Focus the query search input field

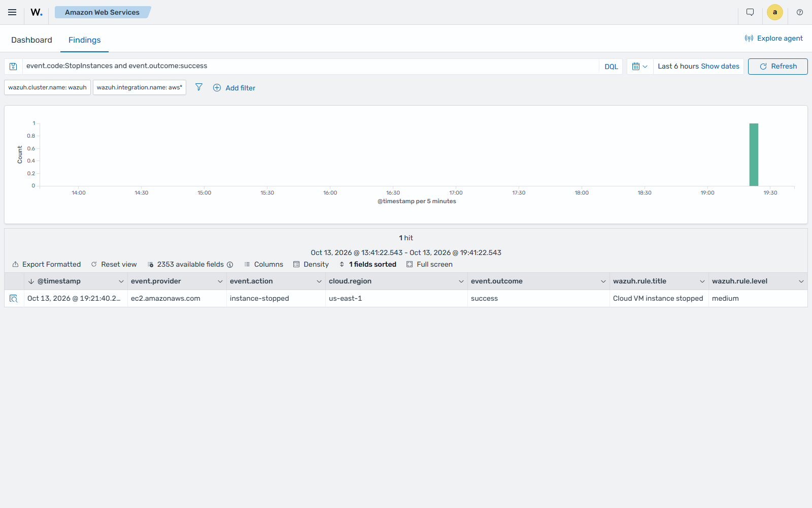pos(311,66)
